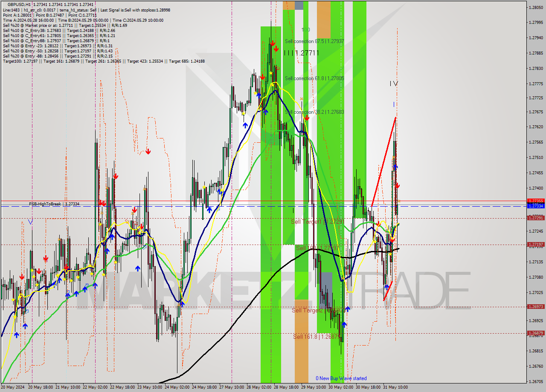
Task: Click the 'Sell Target1 | 1.27291' label
Action: click(x=317, y=222)
